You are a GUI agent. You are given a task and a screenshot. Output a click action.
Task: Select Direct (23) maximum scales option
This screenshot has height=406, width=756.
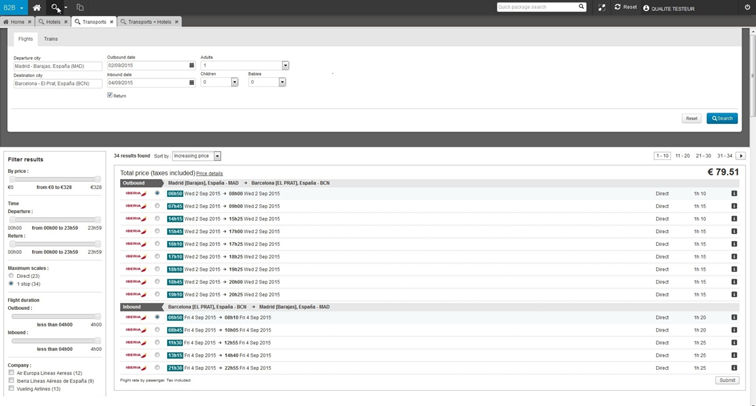point(12,276)
